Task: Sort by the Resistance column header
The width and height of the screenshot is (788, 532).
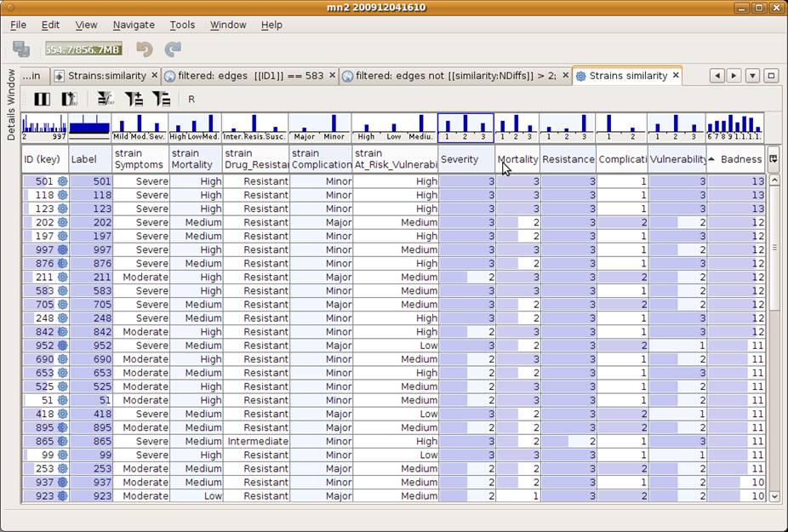Action: click(x=568, y=159)
